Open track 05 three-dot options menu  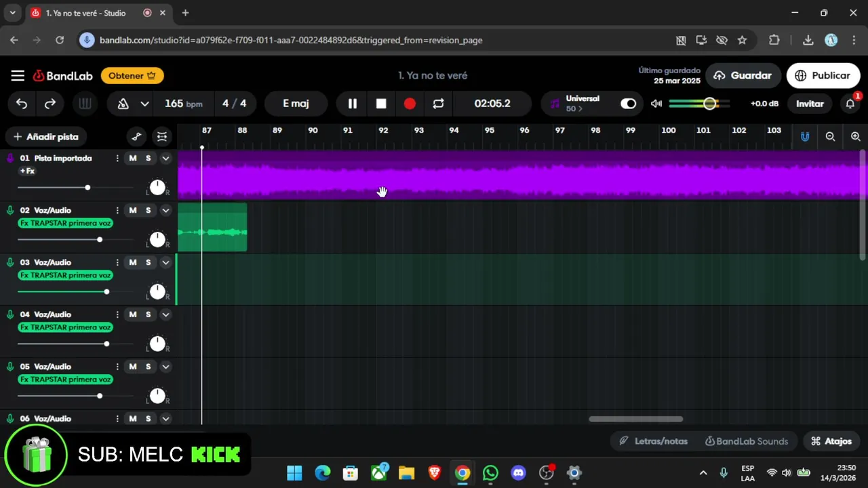point(117,367)
